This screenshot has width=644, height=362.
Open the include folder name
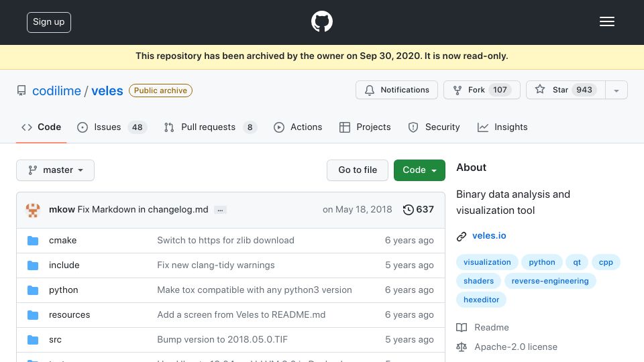pyautogui.click(x=64, y=265)
